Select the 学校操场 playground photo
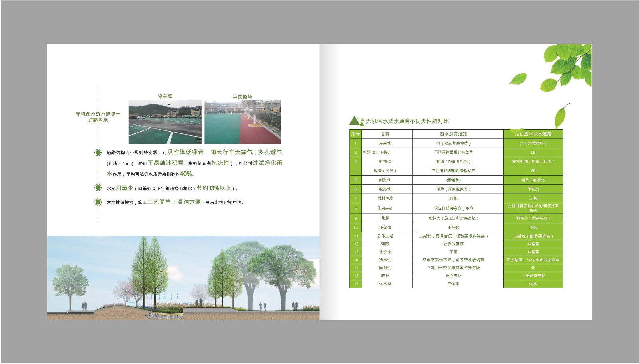The height and width of the screenshot is (364, 639). 242,122
